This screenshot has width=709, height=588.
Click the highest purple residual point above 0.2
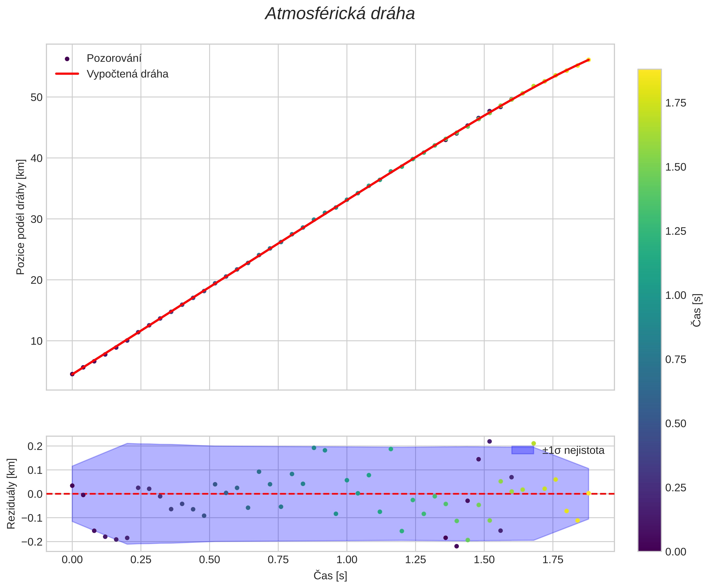coord(490,441)
